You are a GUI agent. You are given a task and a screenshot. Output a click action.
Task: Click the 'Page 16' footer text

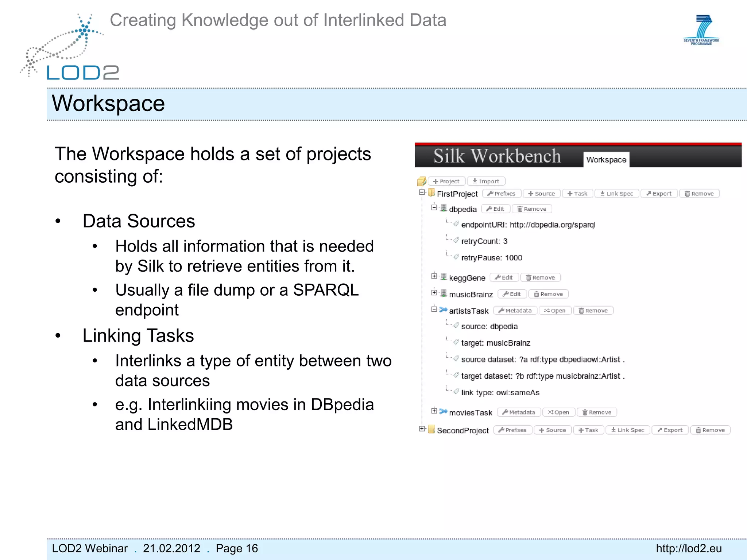[237, 548]
